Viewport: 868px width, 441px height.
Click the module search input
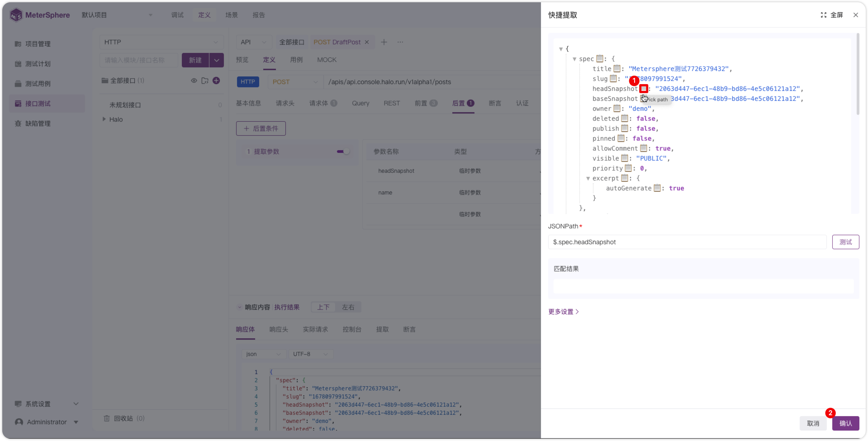click(139, 60)
